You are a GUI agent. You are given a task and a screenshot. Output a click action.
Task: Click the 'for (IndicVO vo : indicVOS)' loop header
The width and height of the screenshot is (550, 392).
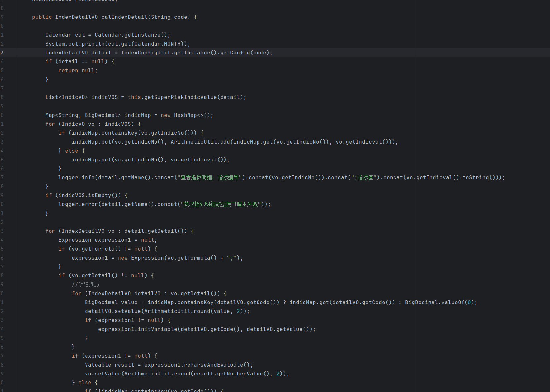[x=93, y=124]
